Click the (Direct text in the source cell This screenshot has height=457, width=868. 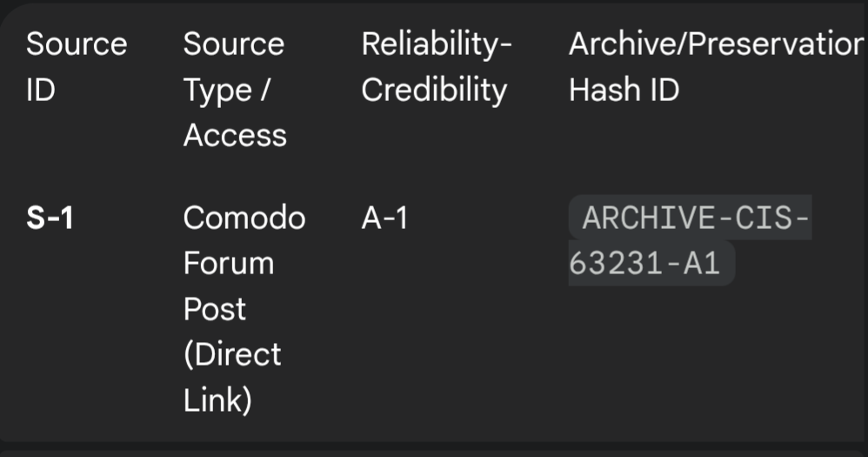(x=232, y=354)
